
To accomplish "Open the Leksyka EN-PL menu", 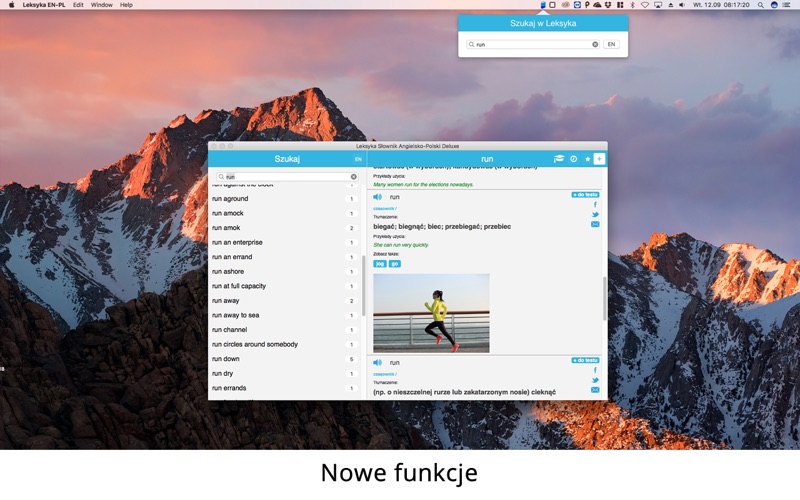I will coord(44,5).
